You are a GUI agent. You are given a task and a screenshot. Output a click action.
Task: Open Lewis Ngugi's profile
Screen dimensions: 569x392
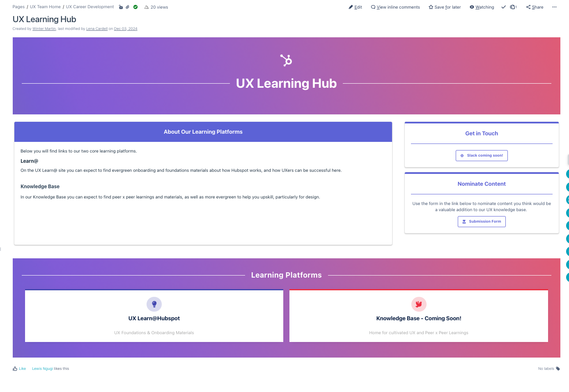point(42,369)
